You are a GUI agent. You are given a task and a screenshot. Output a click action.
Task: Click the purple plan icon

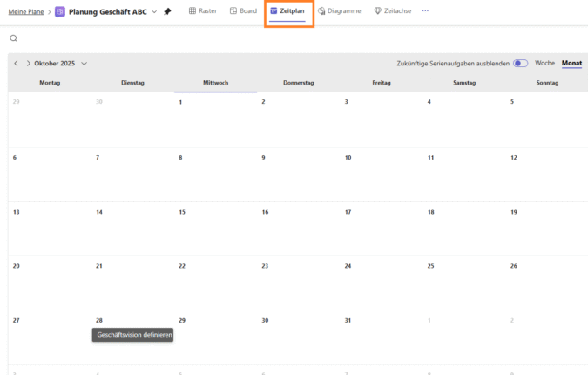point(60,11)
